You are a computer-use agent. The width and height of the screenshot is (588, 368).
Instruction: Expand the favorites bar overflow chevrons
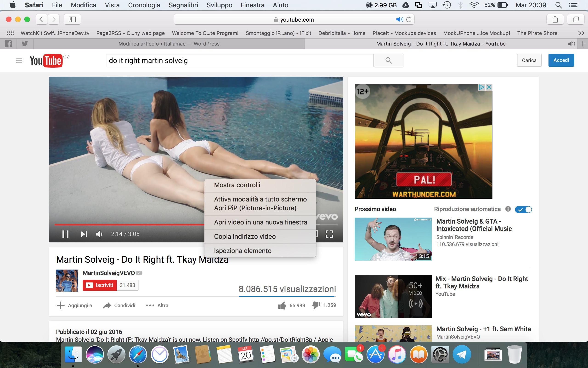tap(581, 33)
